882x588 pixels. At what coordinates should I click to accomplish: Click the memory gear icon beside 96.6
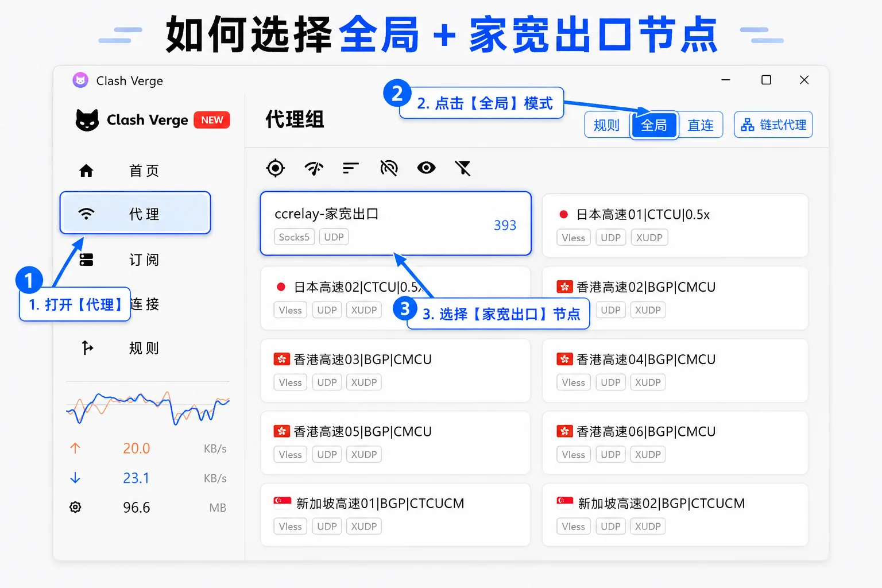tap(75, 507)
